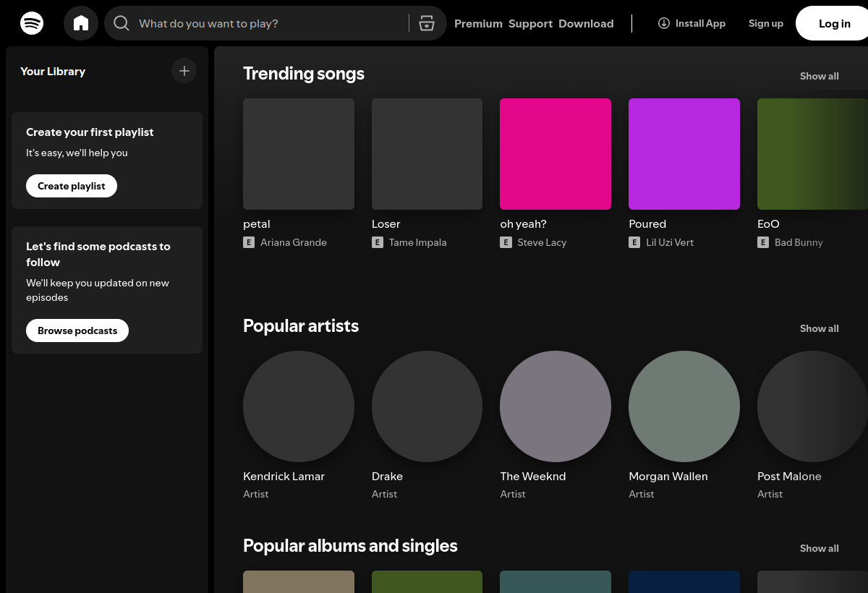Open the pink 'oh yeah?' cover
The image size is (868, 593).
point(556,154)
